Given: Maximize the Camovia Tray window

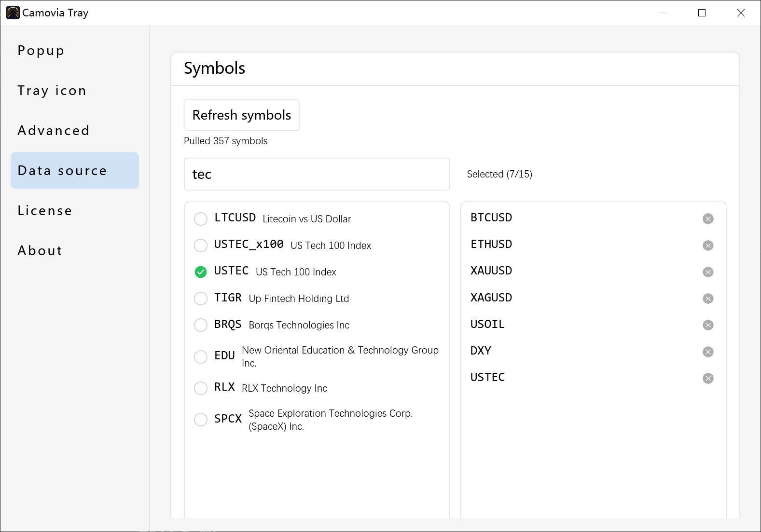Looking at the screenshot, I should tap(702, 13).
